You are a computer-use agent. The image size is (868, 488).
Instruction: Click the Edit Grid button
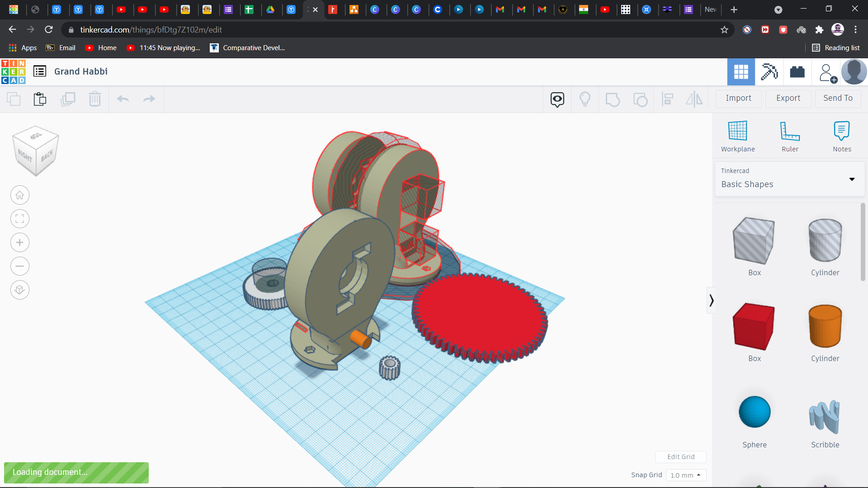coord(681,457)
